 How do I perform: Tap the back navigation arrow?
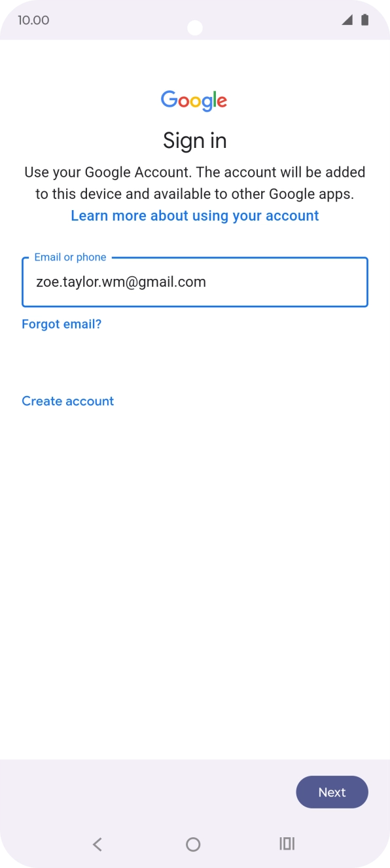tap(97, 844)
